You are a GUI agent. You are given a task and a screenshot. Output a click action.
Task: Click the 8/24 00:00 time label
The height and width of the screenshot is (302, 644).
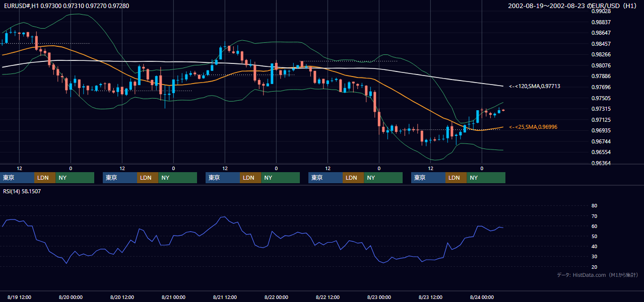482,297
